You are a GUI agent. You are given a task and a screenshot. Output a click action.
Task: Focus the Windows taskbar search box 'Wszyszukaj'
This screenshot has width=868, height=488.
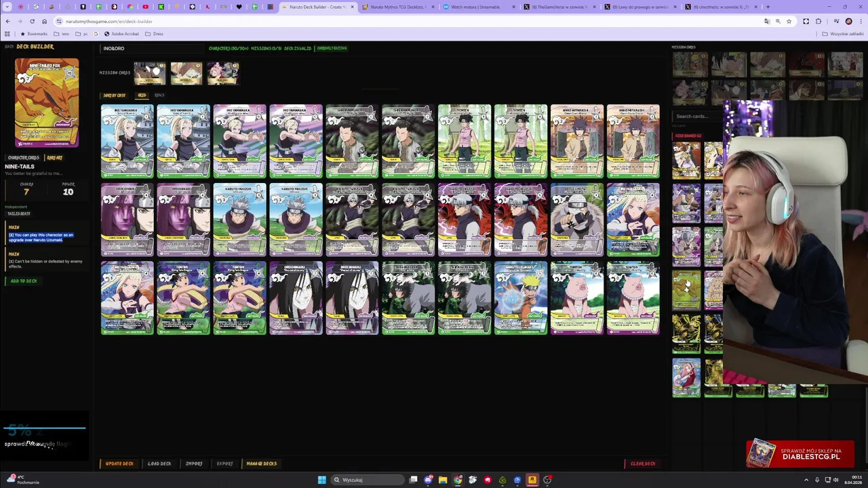366,480
